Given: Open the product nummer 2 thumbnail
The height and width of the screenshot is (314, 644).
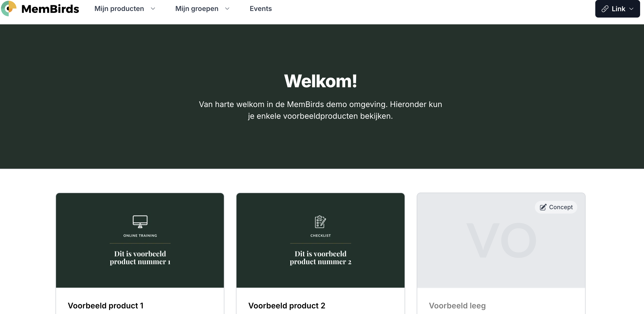Looking at the screenshot, I should [x=320, y=258].
